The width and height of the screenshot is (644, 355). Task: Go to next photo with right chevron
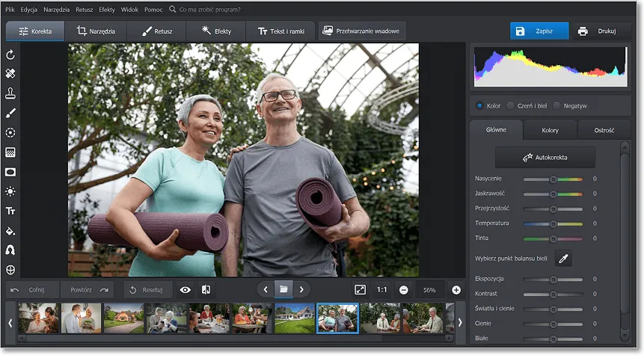pos(301,289)
